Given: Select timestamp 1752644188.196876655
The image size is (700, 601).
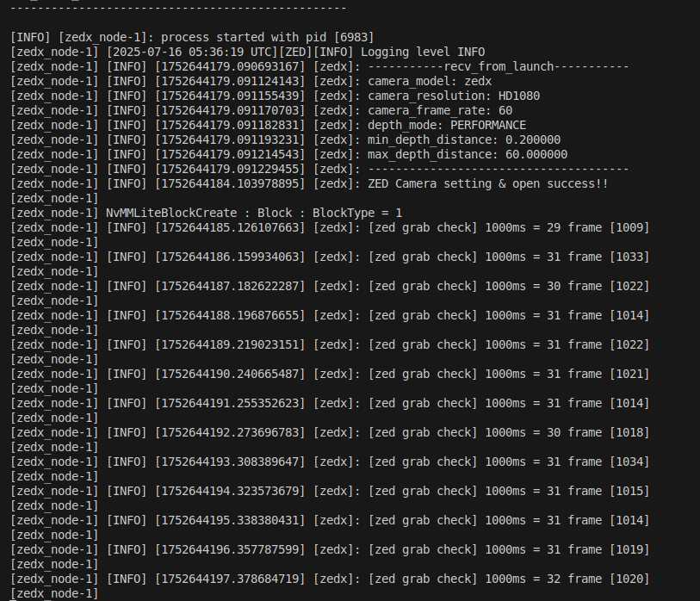Looking at the screenshot, I should (230, 316).
